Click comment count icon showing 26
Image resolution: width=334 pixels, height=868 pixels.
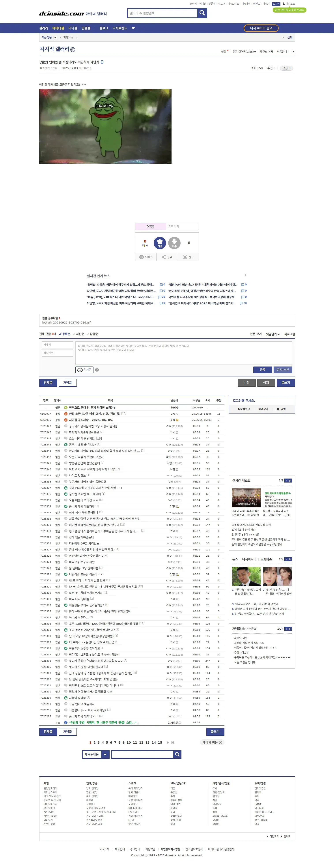(x=162, y=297)
